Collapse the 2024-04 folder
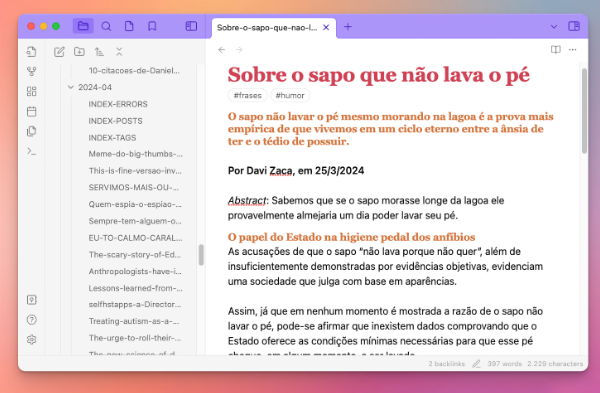 [x=70, y=87]
